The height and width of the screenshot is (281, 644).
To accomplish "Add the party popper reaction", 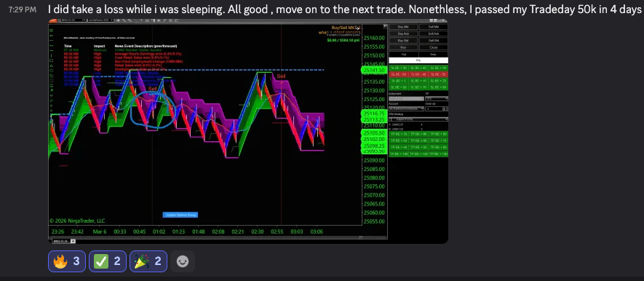I will (x=148, y=261).
